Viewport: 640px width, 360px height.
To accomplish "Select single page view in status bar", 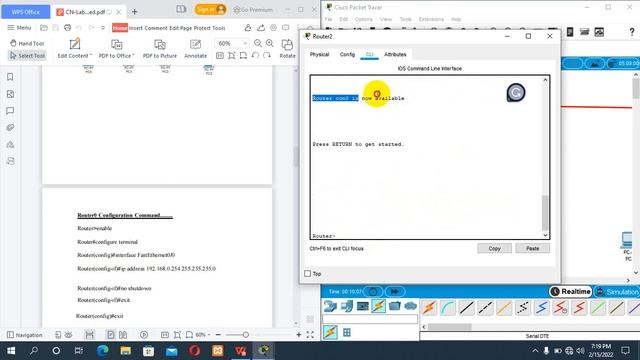I will [110, 335].
